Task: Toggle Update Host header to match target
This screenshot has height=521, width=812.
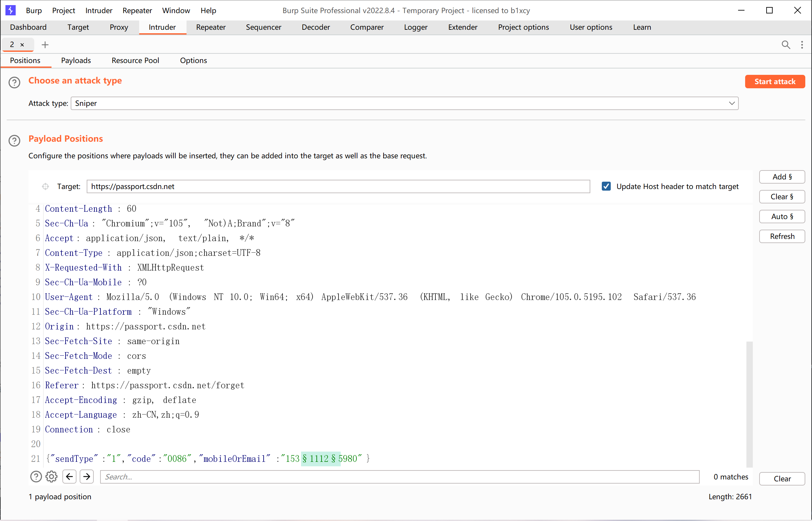Action: coord(606,186)
